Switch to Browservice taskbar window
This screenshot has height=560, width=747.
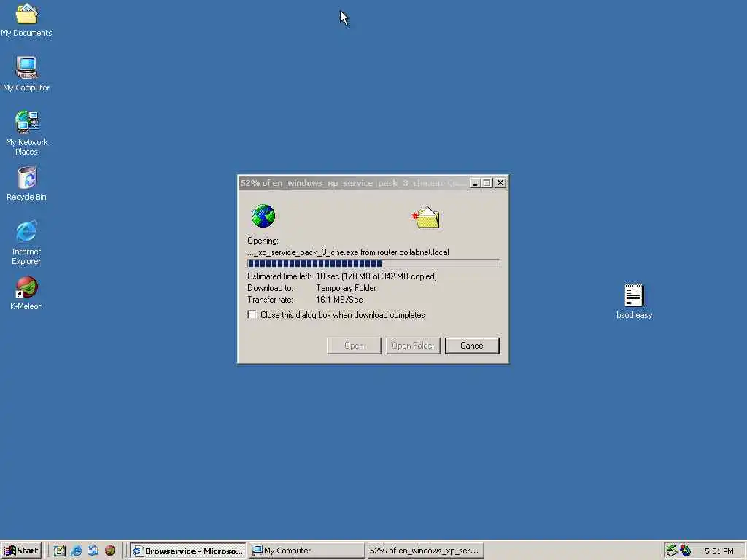(188, 551)
